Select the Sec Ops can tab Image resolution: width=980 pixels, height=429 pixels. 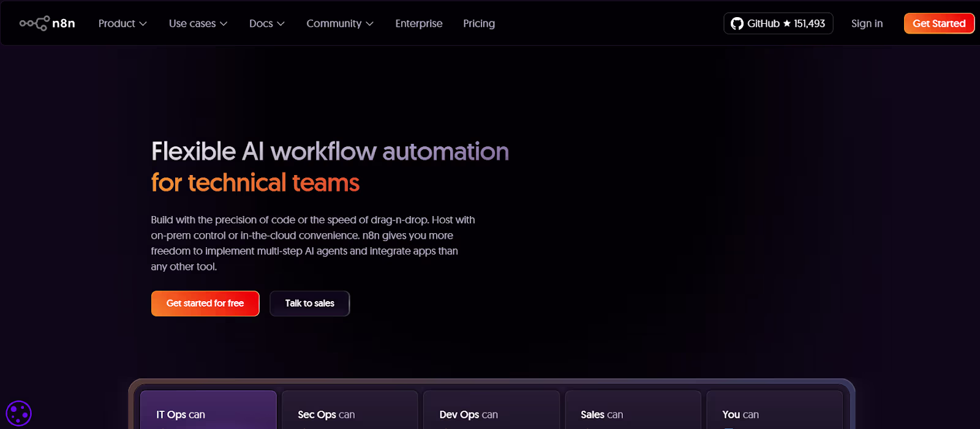pos(350,410)
